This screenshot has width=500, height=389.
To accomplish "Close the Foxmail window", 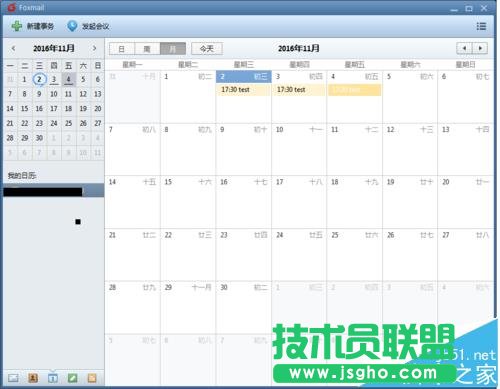I will tap(484, 8).
